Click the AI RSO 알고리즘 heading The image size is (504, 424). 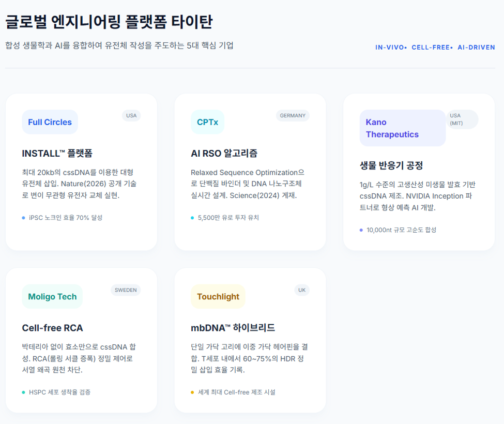point(224,154)
